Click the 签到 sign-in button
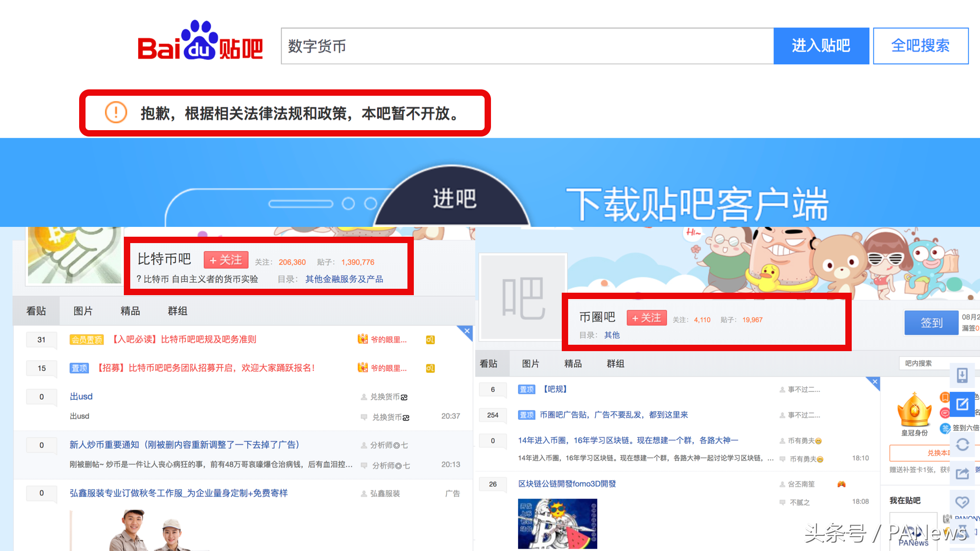Screen dimensions: 980x551 pyautogui.click(x=931, y=323)
